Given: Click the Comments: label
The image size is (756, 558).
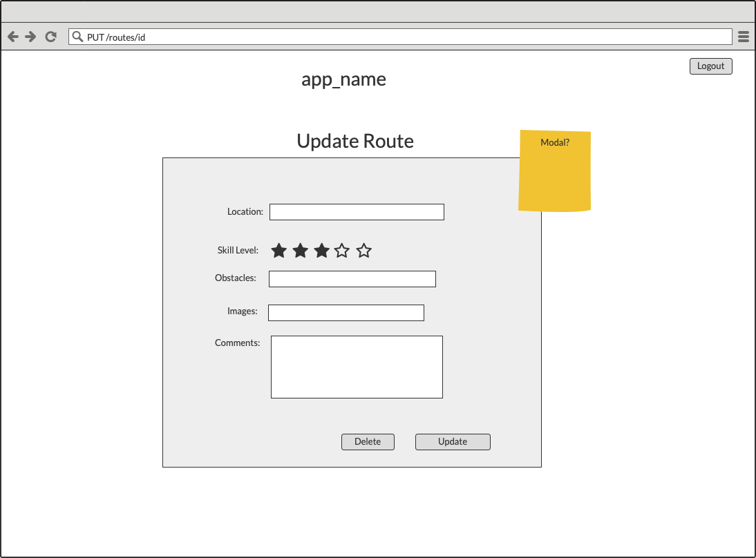Looking at the screenshot, I should (x=237, y=343).
